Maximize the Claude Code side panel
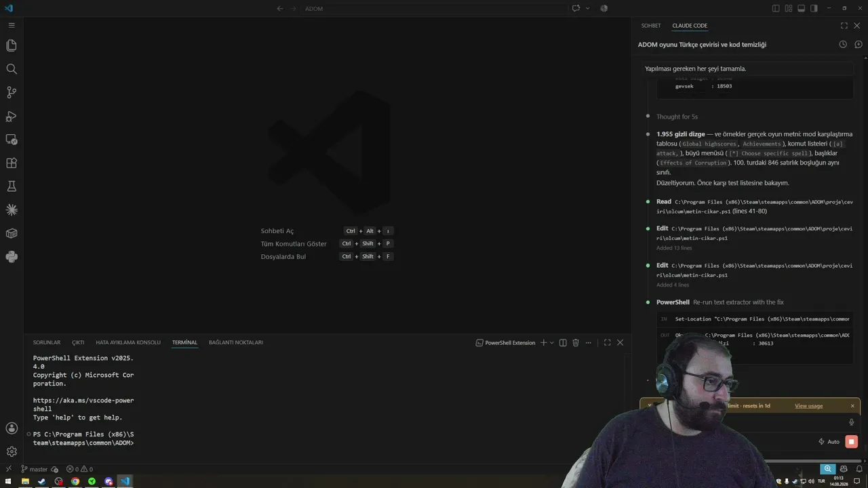The height and width of the screenshot is (488, 868). point(844,26)
